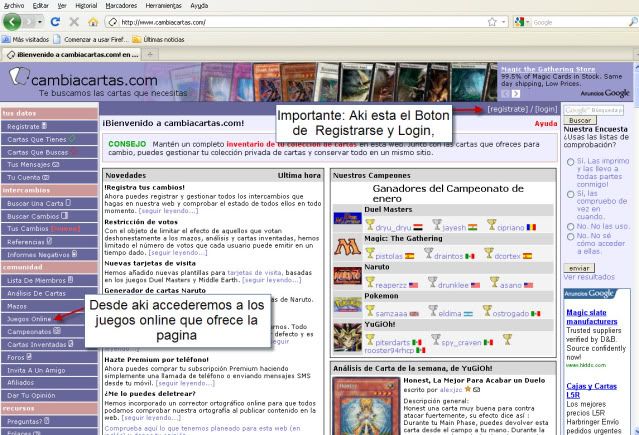Open the Ver menu
Screen dimensions: 639x435
(62, 6)
